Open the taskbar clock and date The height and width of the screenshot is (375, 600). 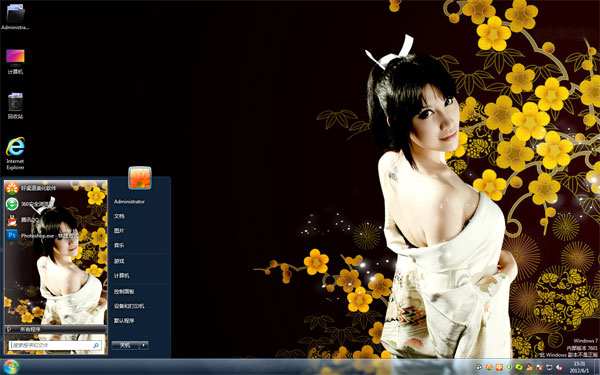pos(579,367)
